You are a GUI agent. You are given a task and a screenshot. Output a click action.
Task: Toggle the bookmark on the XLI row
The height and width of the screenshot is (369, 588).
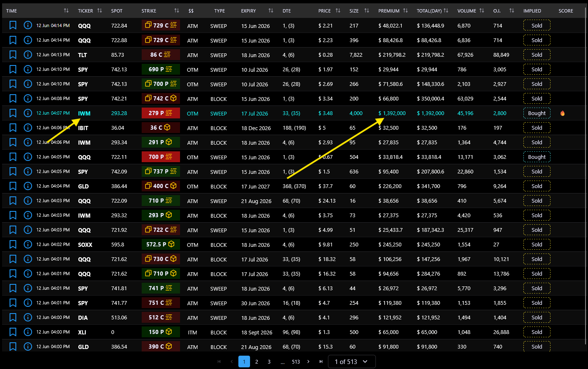pos(13,332)
